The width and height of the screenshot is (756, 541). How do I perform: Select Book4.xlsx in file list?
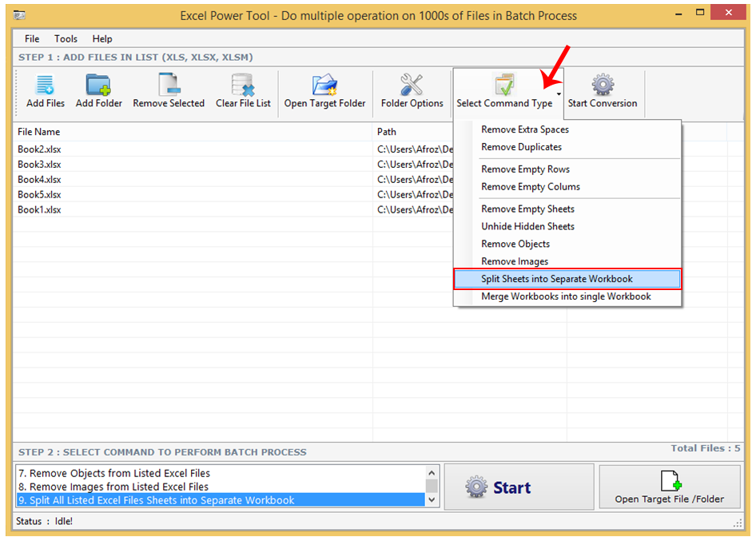coord(39,179)
